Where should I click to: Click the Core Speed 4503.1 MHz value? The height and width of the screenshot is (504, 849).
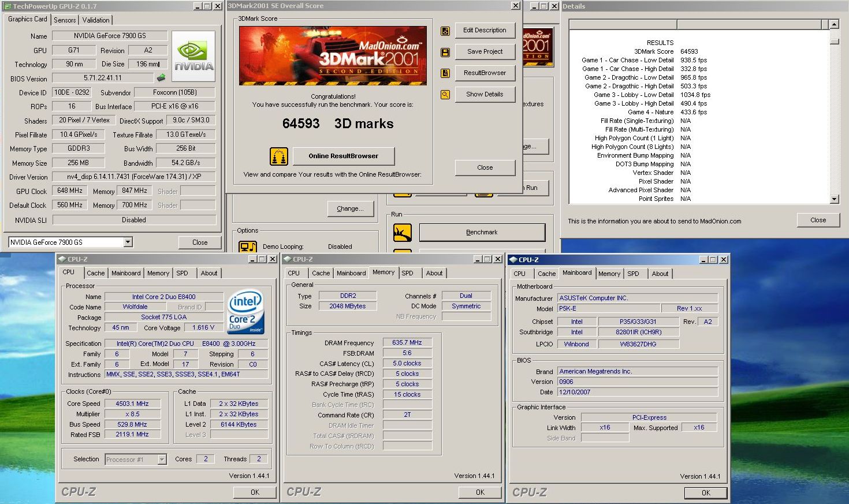point(132,404)
